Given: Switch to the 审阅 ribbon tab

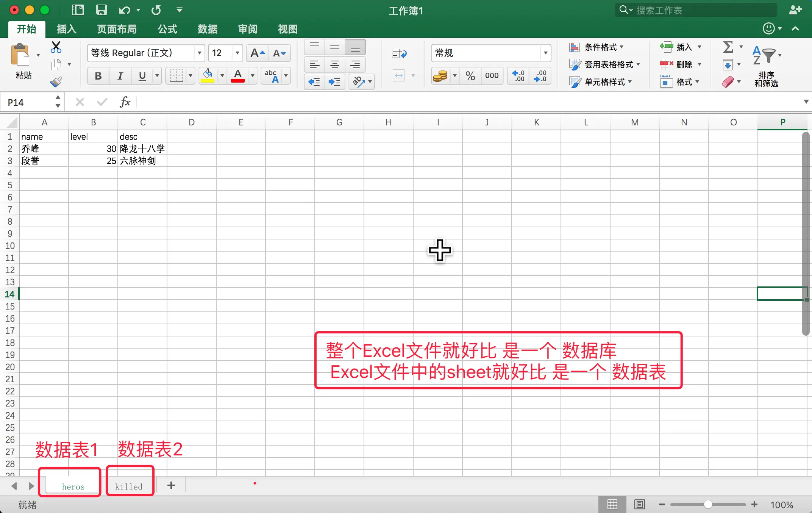Looking at the screenshot, I should 248,29.
